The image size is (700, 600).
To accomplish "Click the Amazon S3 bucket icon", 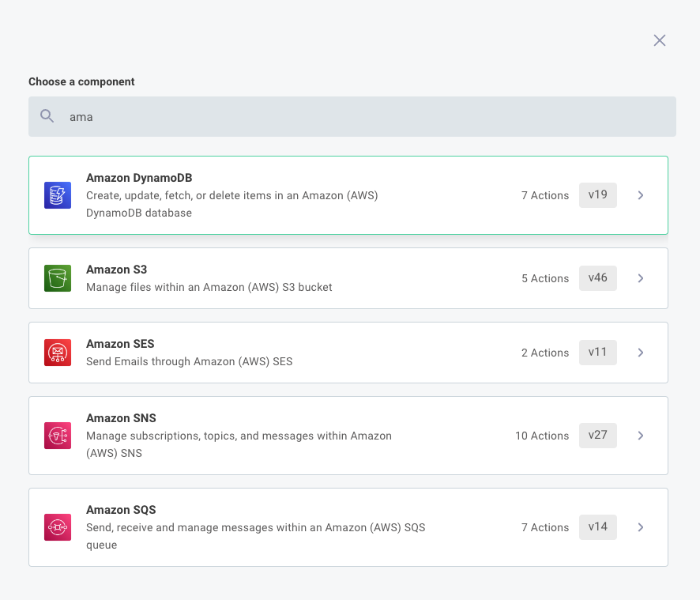I will coord(57,278).
